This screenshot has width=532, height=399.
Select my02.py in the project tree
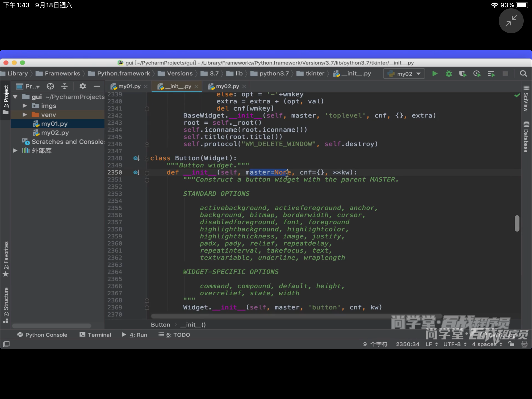[x=58, y=133]
